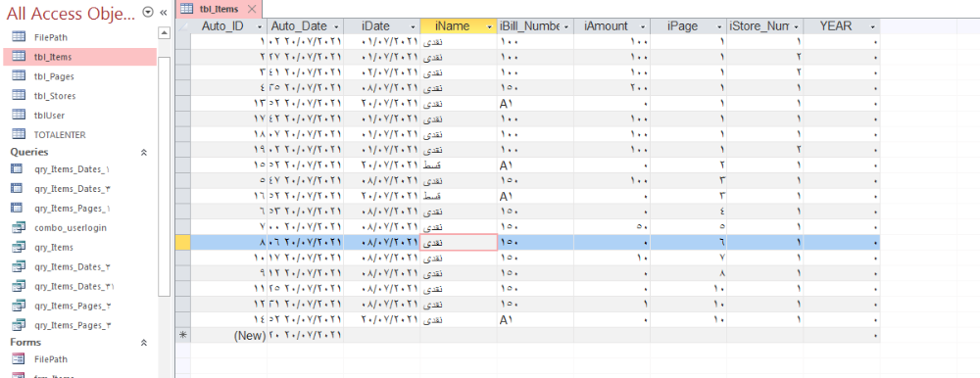This screenshot has height=378, width=980.
Task: Collapse navigation pane with shutter button
Action: tap(164, 13)
